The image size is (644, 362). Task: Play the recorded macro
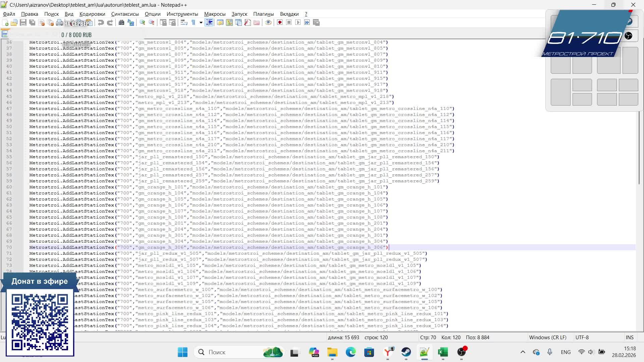point(298,22)
